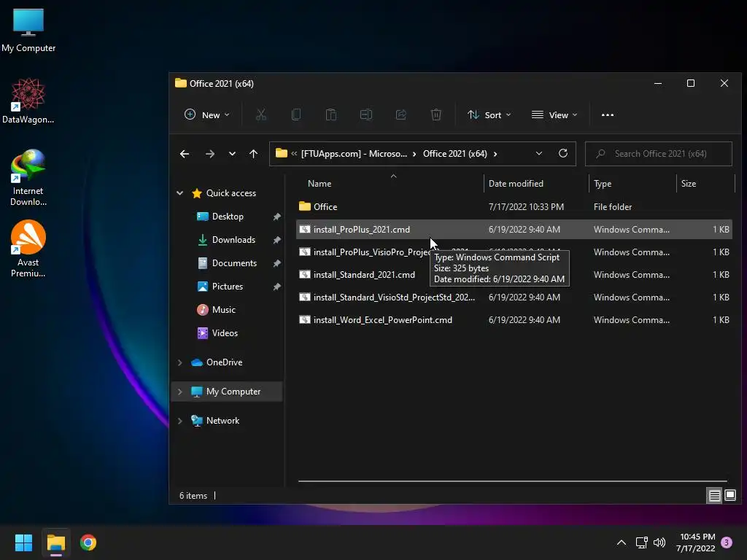This screenshot has width=747, height=560.
Task: Go up one folder level arrow
Action: tap(253, 154)
